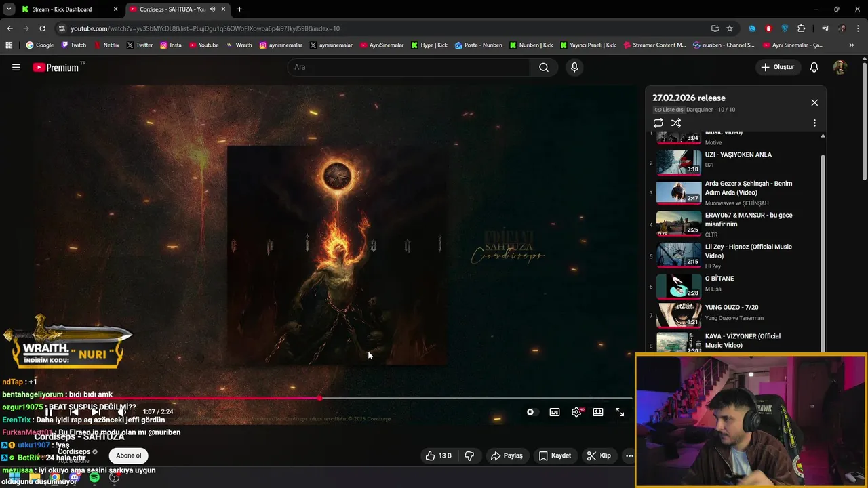Open Discord from the taskbar
The height and width of the screenshot is (488, 868).
[x=75, y=478]
